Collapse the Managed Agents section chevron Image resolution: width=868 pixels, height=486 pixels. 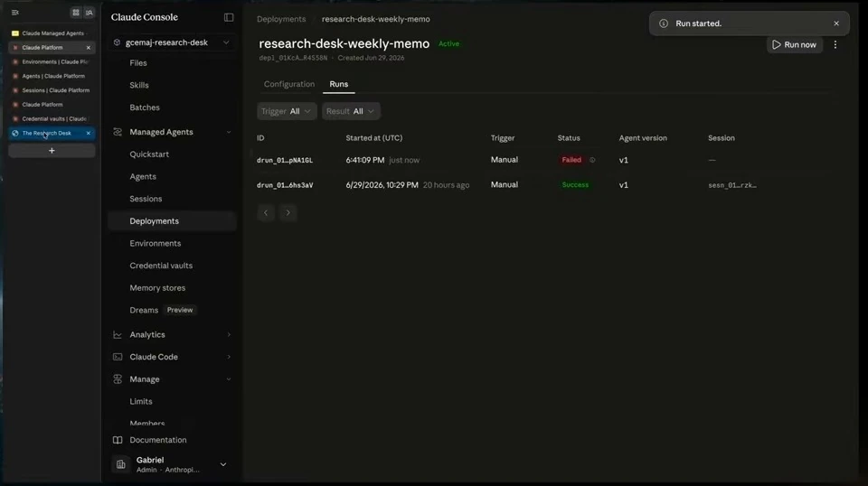(229, 132)
